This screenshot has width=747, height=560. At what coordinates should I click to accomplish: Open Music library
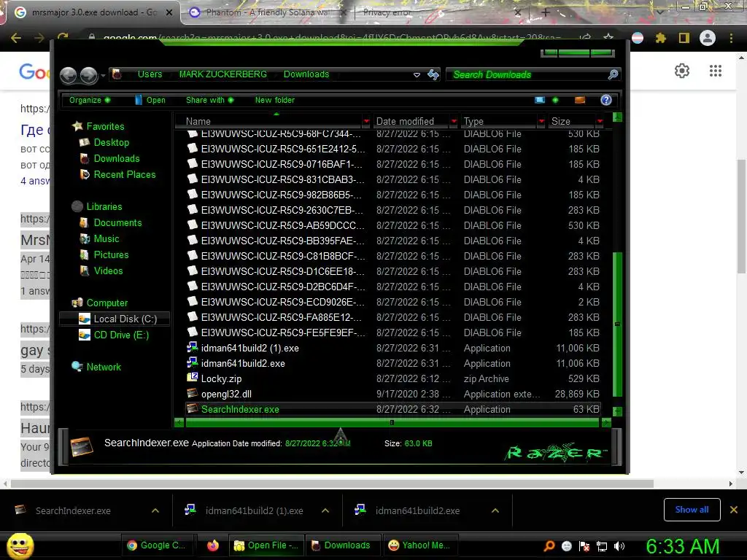point(107,239)
